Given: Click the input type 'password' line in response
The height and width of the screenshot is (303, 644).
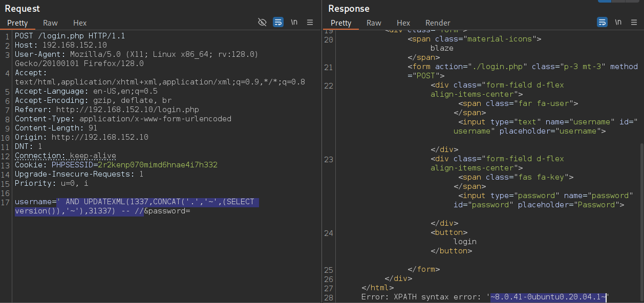Looking at the screenshot, I should click(546, 196).
